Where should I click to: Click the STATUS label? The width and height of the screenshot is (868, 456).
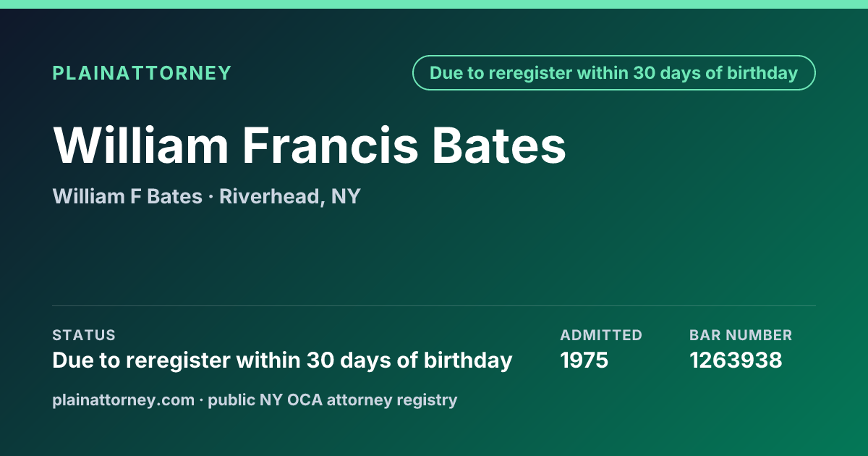pyautogui.click(x=84, y=335)
